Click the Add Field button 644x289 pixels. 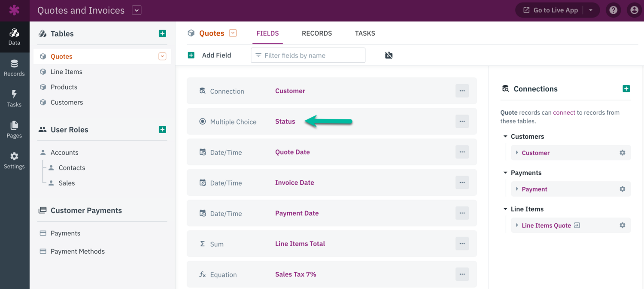click(210, 55)
